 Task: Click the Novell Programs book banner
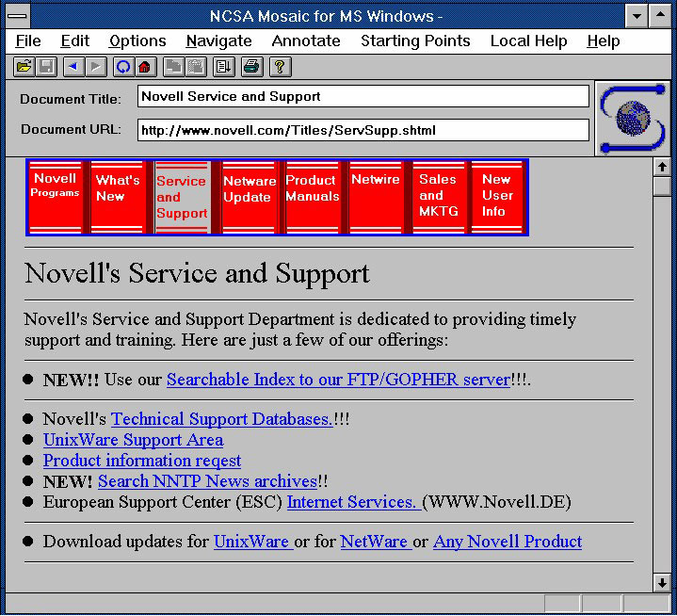[x=56, y=197]
